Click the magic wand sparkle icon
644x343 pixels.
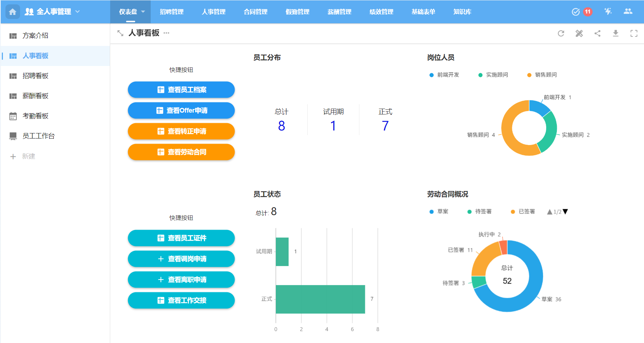608,12
